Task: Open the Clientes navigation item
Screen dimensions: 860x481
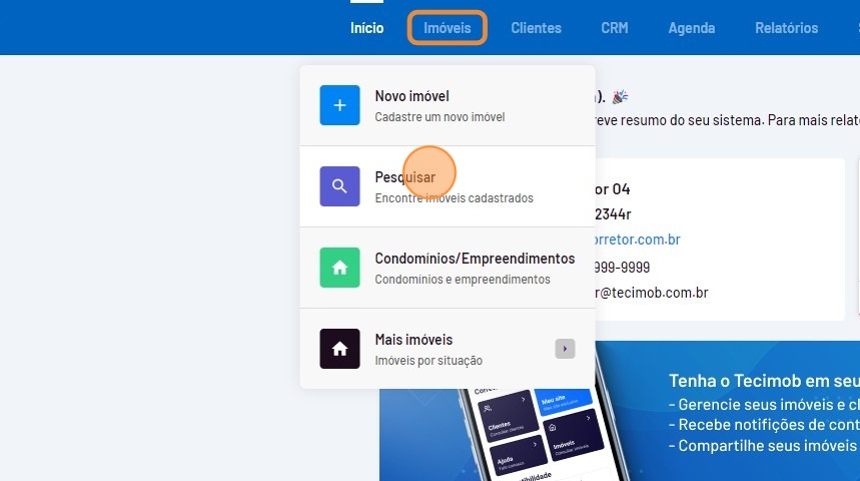Action: pyautogui.click(x=536, y=28)
